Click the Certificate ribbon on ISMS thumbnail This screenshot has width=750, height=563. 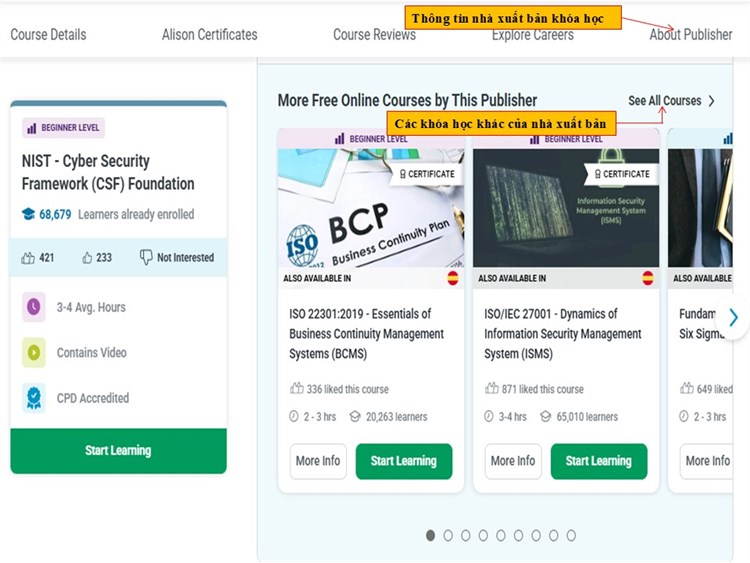coord(622,174)
